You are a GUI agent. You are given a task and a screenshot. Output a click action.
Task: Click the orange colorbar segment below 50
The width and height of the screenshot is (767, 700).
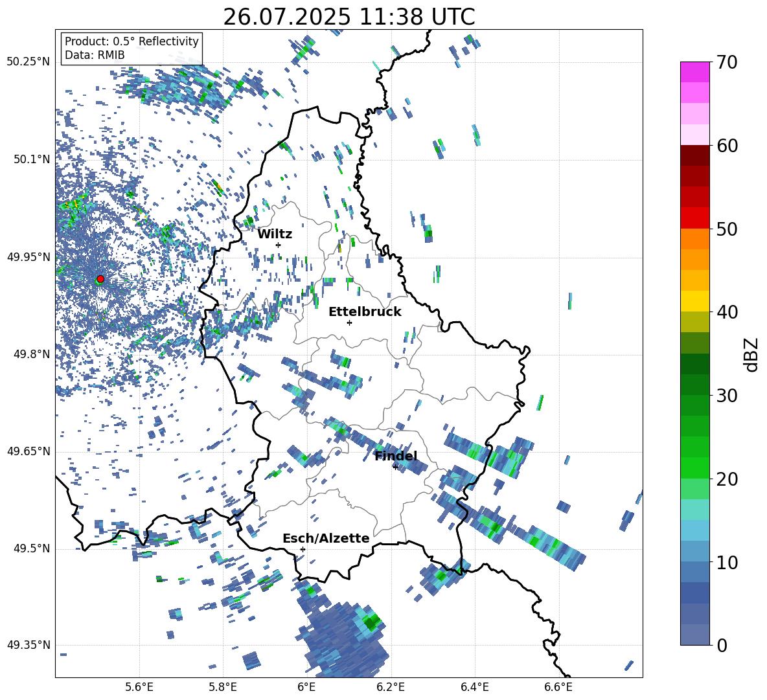pyautogui.click(x=694, y=239)
